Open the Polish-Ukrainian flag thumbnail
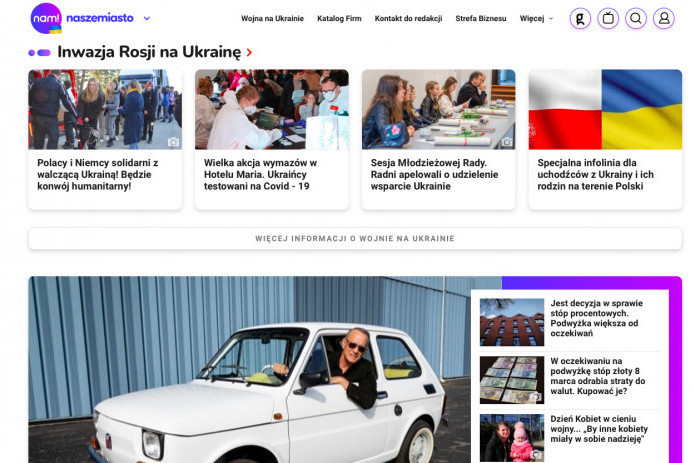The width and height of the screenshot is (694, 463). point(605,109)
